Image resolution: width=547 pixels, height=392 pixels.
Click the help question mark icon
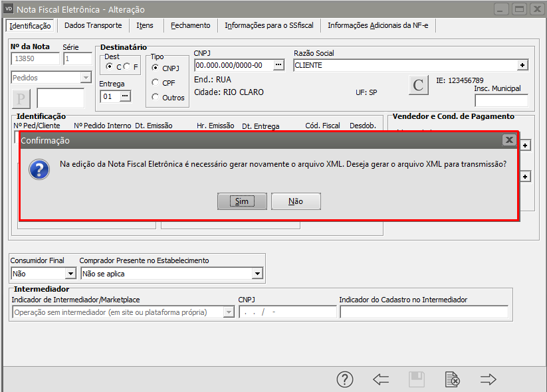coord(344,379)
